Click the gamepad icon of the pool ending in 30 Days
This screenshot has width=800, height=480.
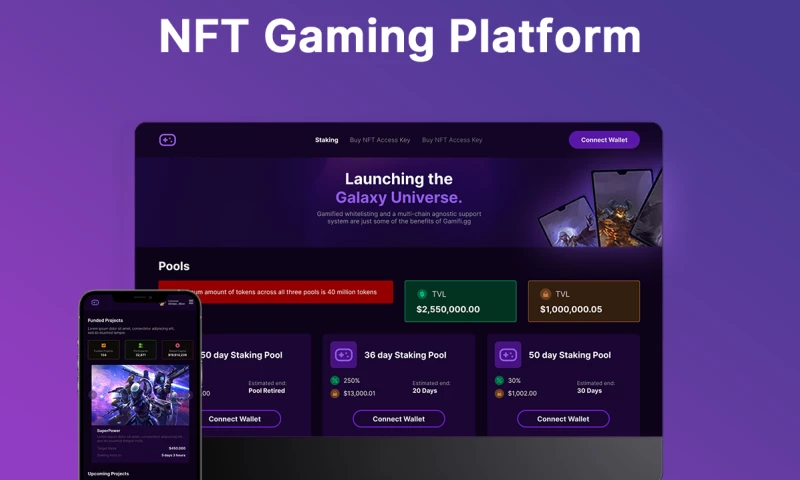[x=508, y=355]
